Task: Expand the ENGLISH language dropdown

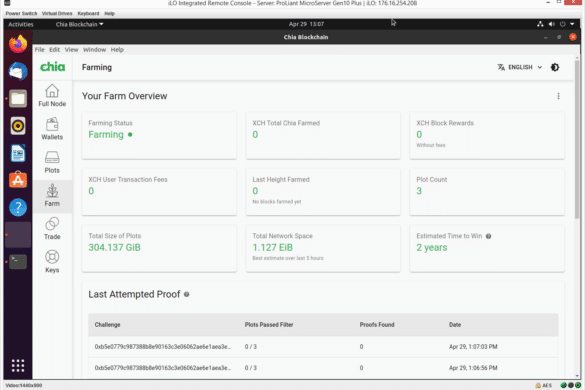Action: [x=520, y=67]
